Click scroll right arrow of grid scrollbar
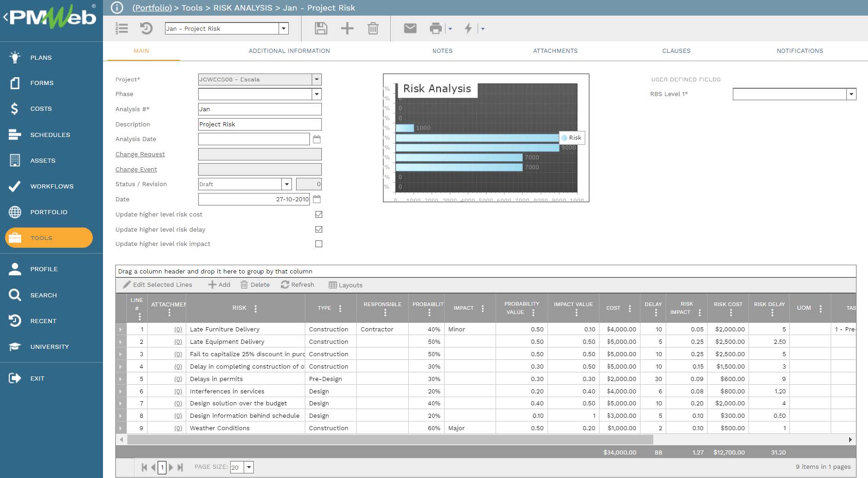This screenshot has width=868, height=478. pos(850,439)
